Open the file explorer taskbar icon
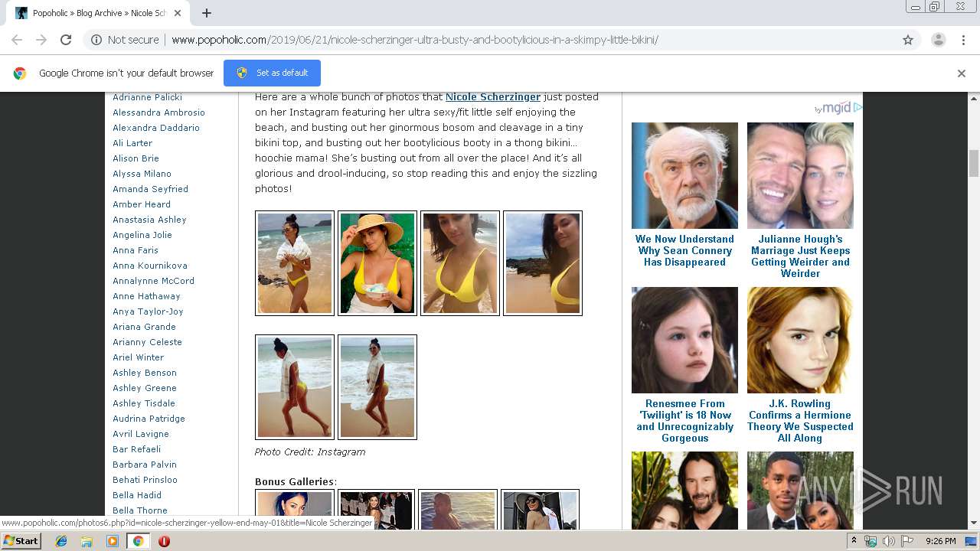The height and width of the screenshot is (551, 980). pyautogui.click(x=87, y=541)
